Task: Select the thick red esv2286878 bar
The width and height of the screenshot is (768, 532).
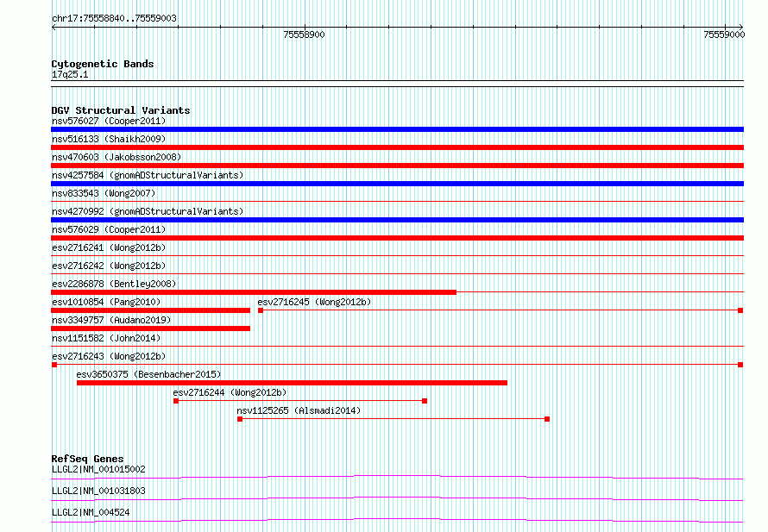Action: pyautogui.click(x=254, y=292)
